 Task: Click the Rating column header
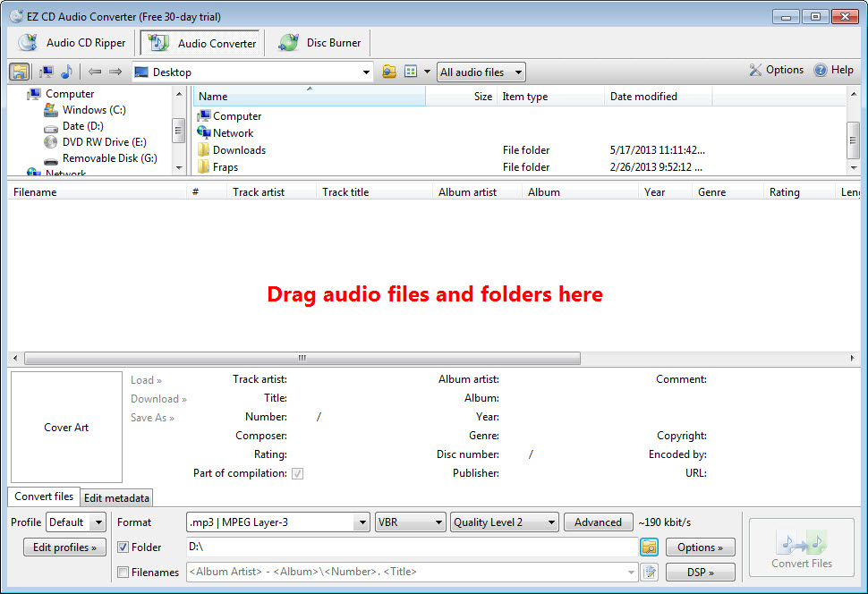(799, 192)
